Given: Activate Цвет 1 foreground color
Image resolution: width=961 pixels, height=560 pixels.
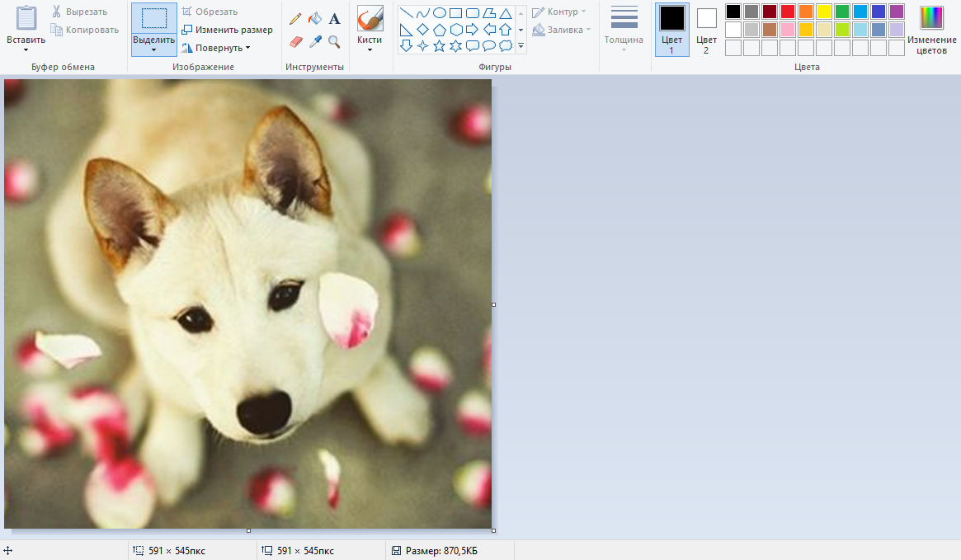Looking at the screenshot, I should pos(671,29).
